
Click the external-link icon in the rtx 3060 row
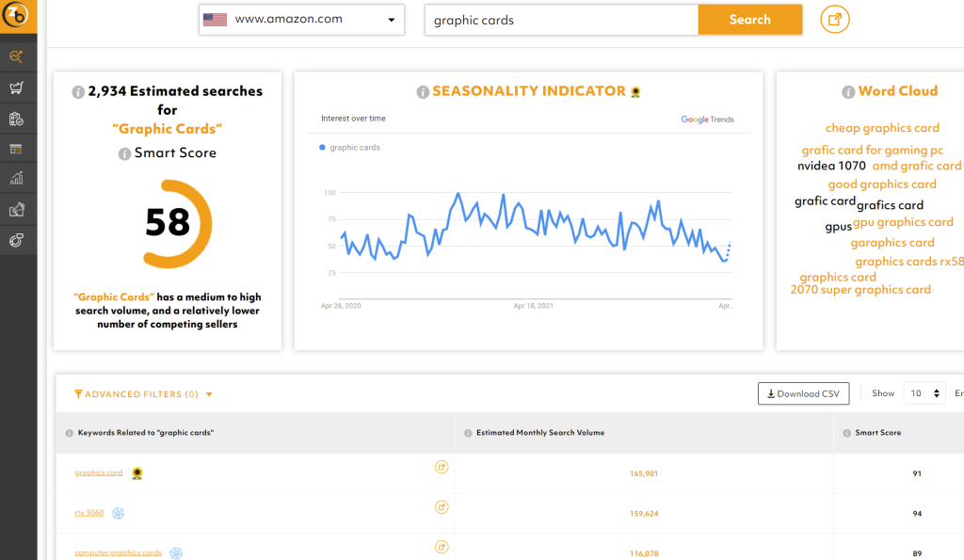coord(442,506)
